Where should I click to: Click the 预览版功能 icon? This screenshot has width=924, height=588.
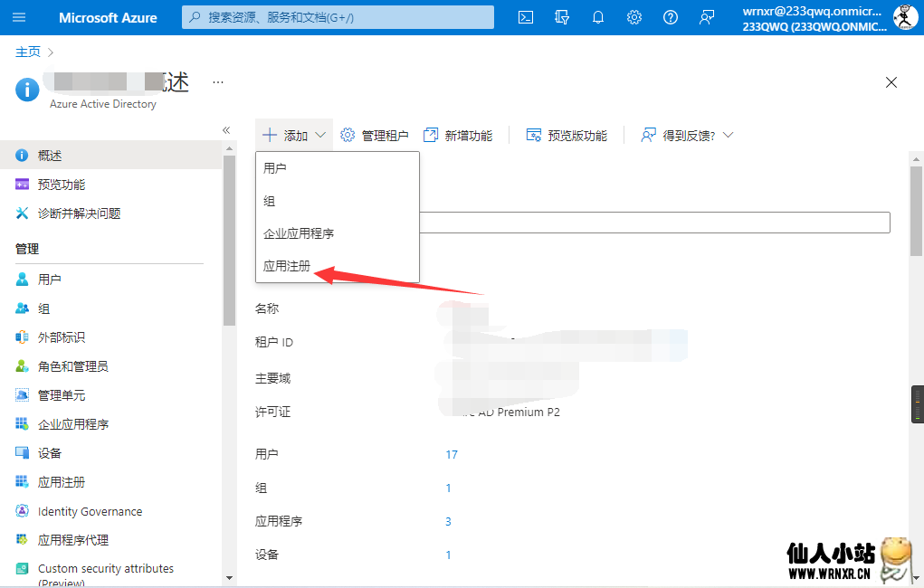coord(533,135)
